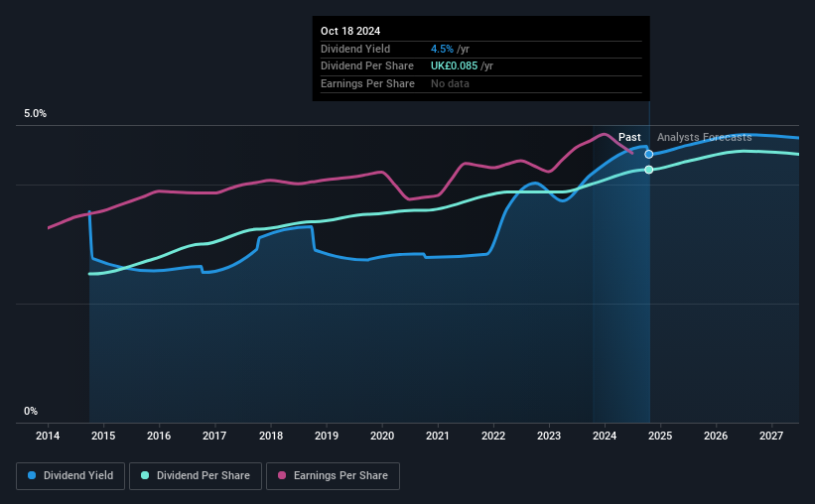The height and width of the screenshot is (504, 815).
Task: Click the Dividend Yield tooltip row label
Action: pyautogui.click(x=355, y=49)
